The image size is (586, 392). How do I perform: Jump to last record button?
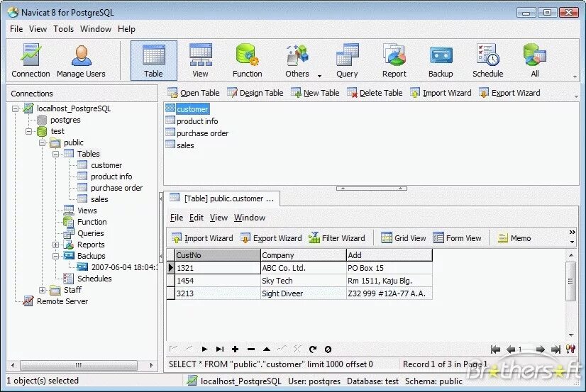click(220, 349)
